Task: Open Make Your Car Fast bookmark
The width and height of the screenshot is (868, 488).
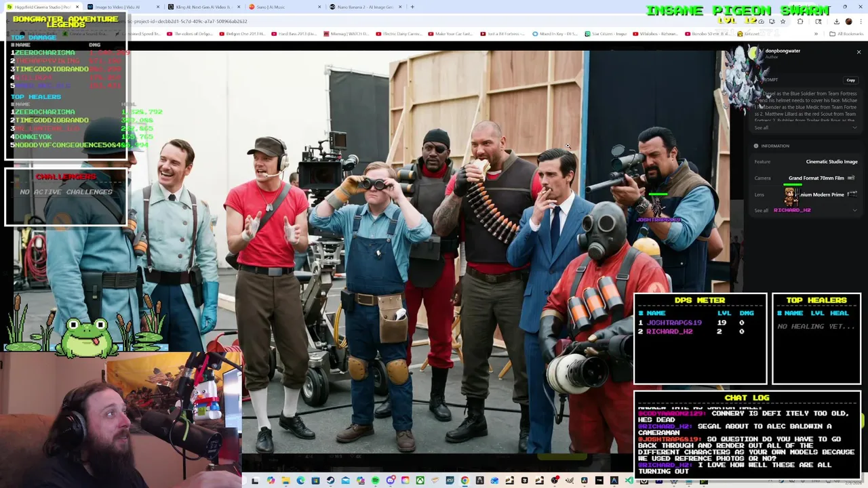Action: 450,34
